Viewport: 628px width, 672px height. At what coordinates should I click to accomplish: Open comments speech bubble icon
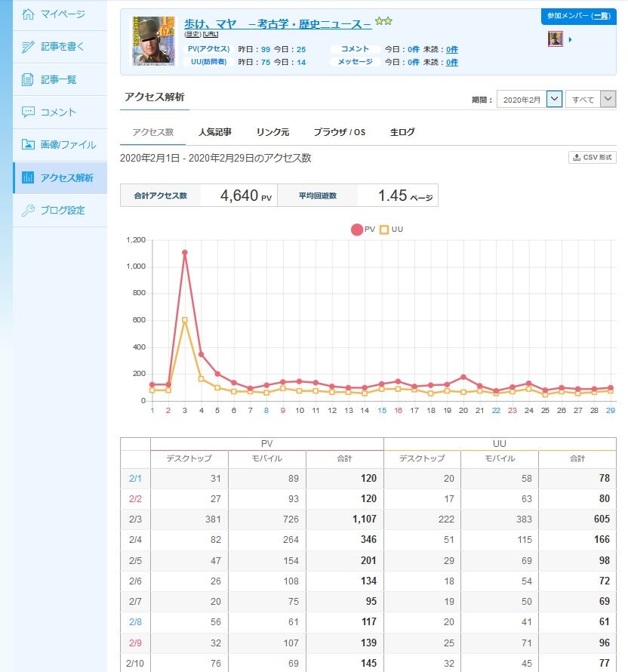click(x=28, y=113)
